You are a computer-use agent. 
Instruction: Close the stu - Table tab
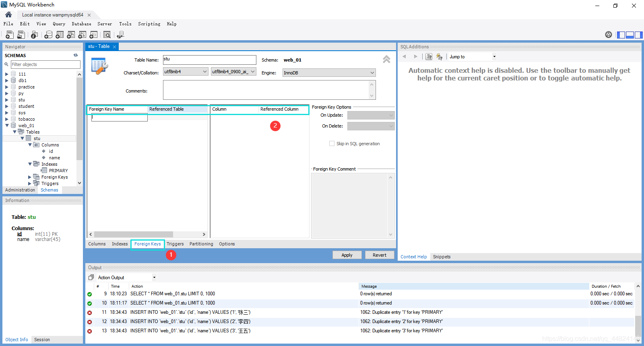tap(114, 47)
